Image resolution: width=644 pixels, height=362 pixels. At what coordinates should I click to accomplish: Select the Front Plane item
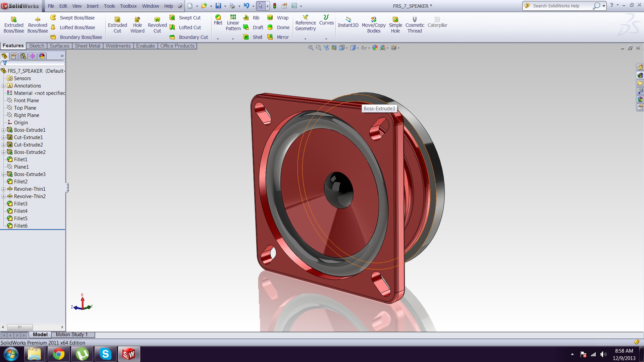coord(26,101)
